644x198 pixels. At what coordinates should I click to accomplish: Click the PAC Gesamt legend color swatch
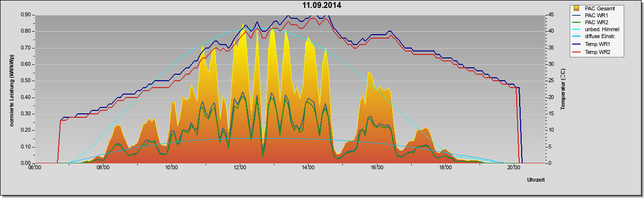point(577,8)
